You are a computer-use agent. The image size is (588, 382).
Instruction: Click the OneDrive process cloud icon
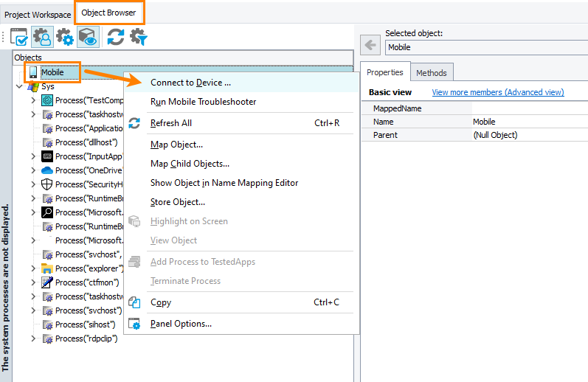coord(47,170)
